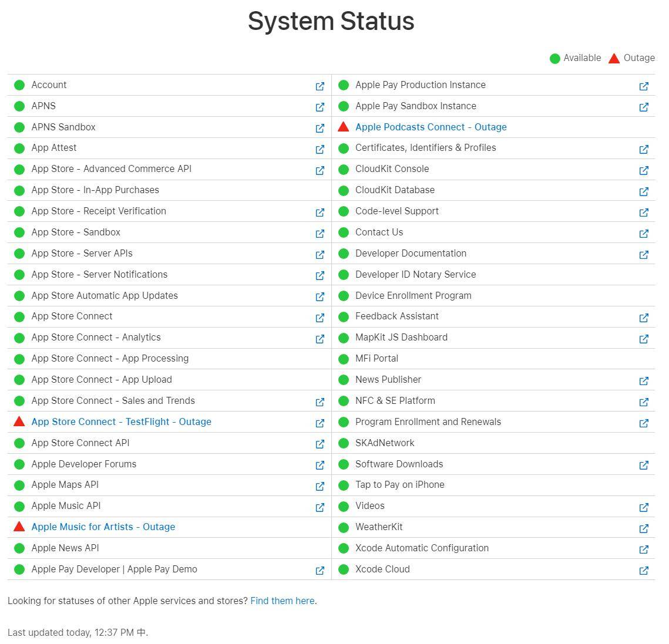This screenshot has height=644, width=669.
Task: Click the green dot beside Developer ID Notary Service
Action: click(344, 275)
